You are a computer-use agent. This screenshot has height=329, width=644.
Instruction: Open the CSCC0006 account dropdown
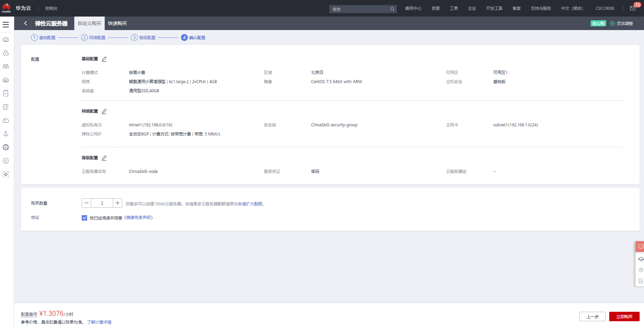click(x=605, y=8)
